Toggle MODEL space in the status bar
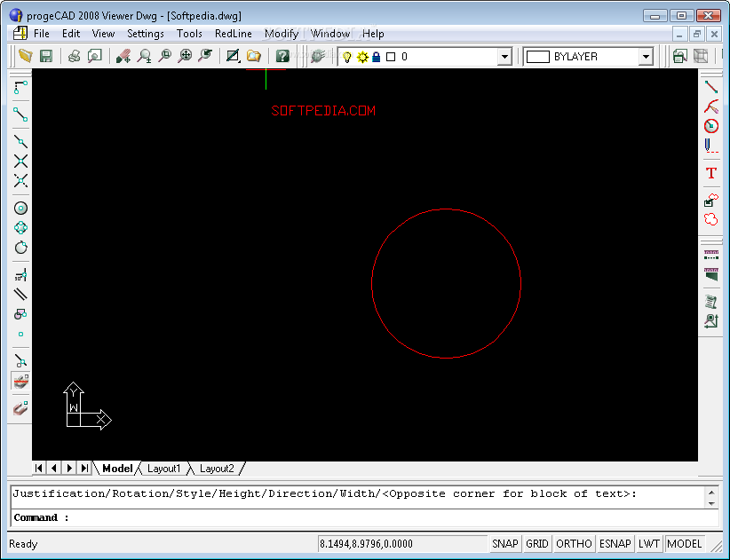This screenshot has height=560, width=730. point(684,544)
